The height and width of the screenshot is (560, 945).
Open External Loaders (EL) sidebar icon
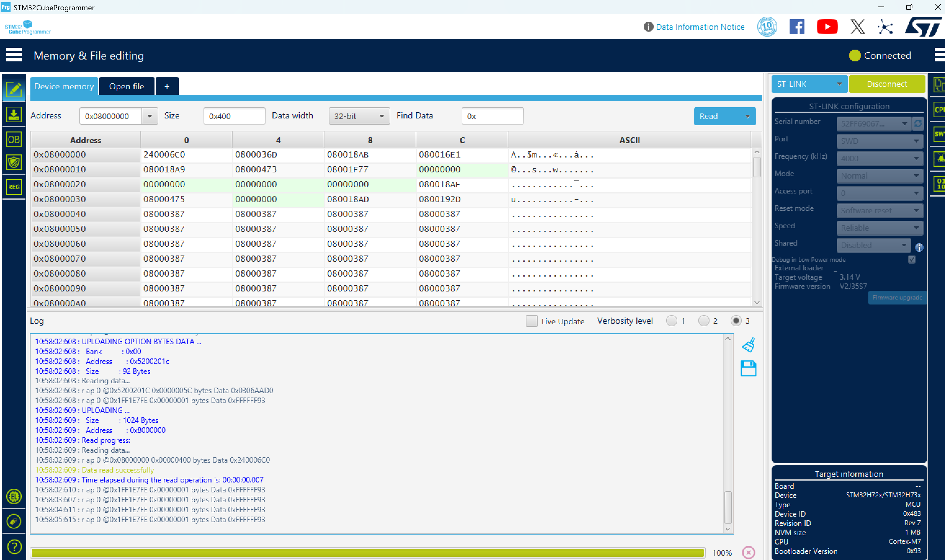(x=14, y=496)
